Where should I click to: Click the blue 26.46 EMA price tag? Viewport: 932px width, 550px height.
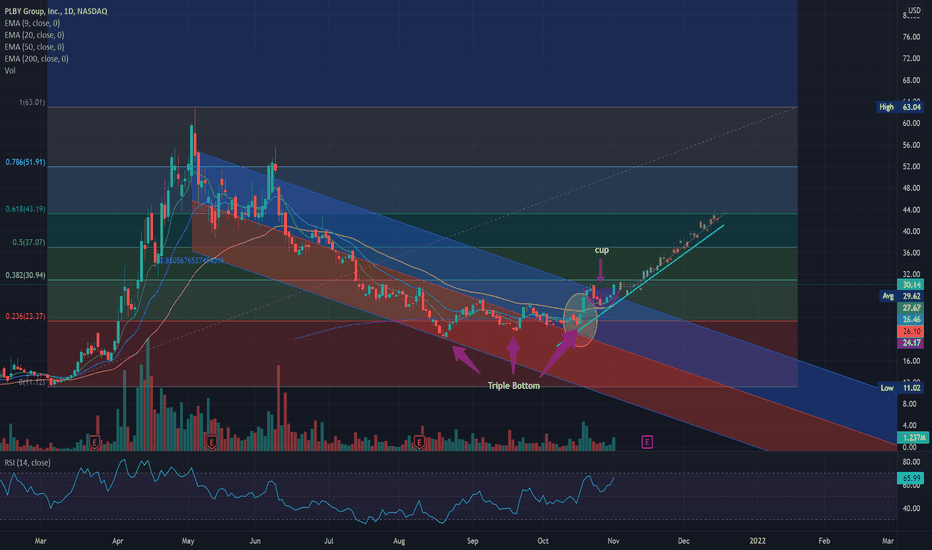(x=910, y=319)
